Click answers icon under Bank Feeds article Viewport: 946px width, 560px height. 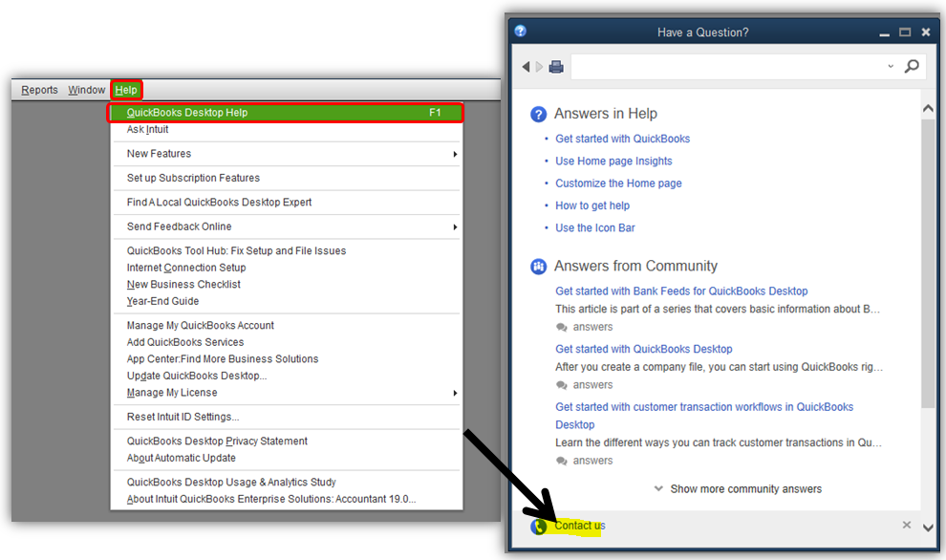(562, 327)
